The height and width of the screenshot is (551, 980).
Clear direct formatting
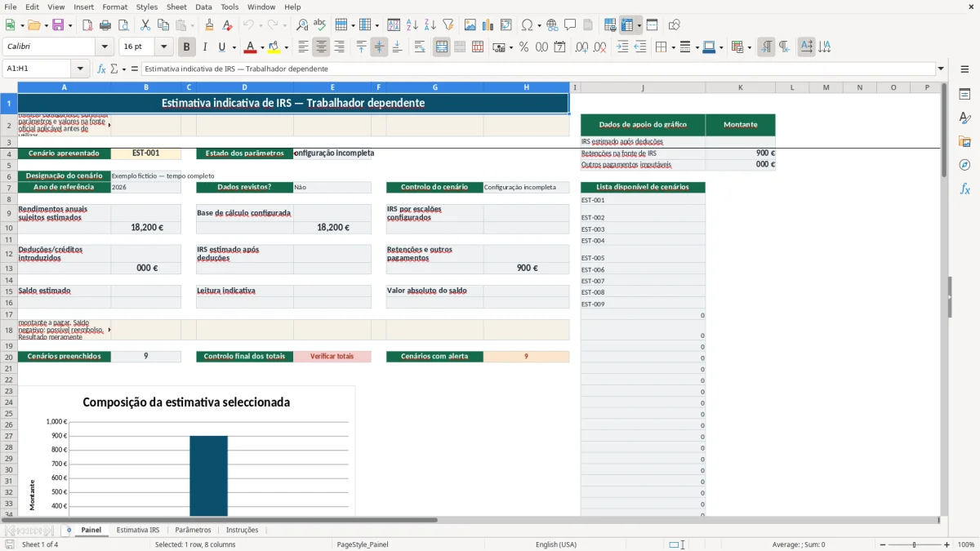point(227,25)
